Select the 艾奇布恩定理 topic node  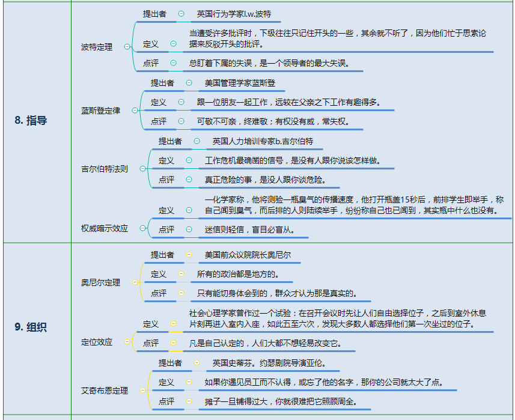point(105,391)
